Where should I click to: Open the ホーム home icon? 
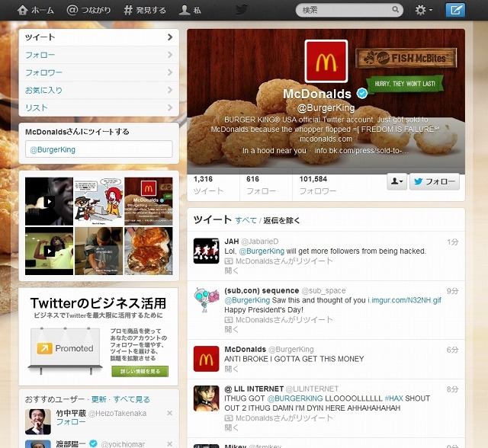[23, 10]
